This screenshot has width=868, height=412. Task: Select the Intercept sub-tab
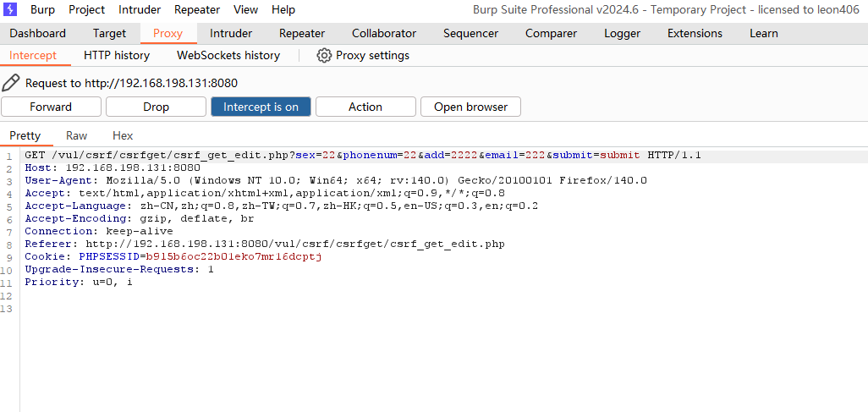point(33,55)
